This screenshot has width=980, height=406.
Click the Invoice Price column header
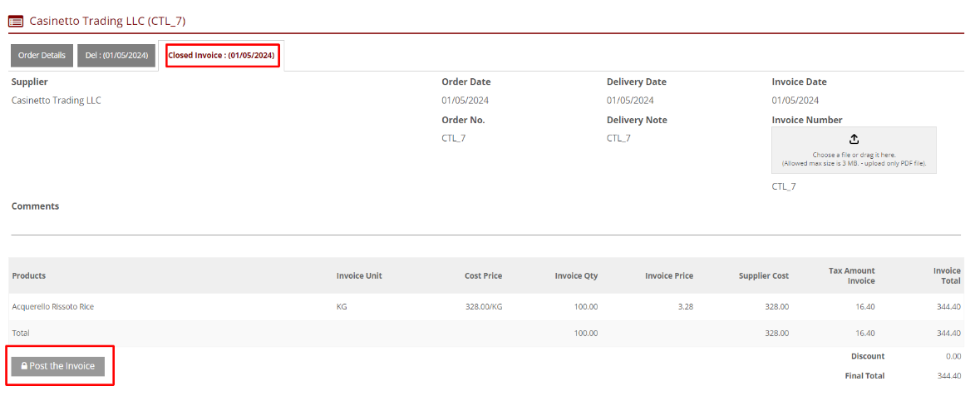(668, 275)
